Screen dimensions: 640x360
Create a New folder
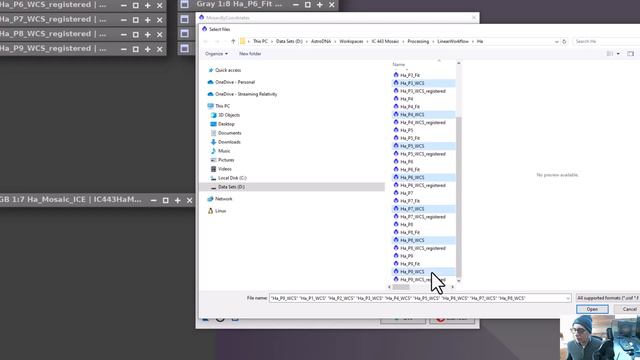(x=250, y=53)
